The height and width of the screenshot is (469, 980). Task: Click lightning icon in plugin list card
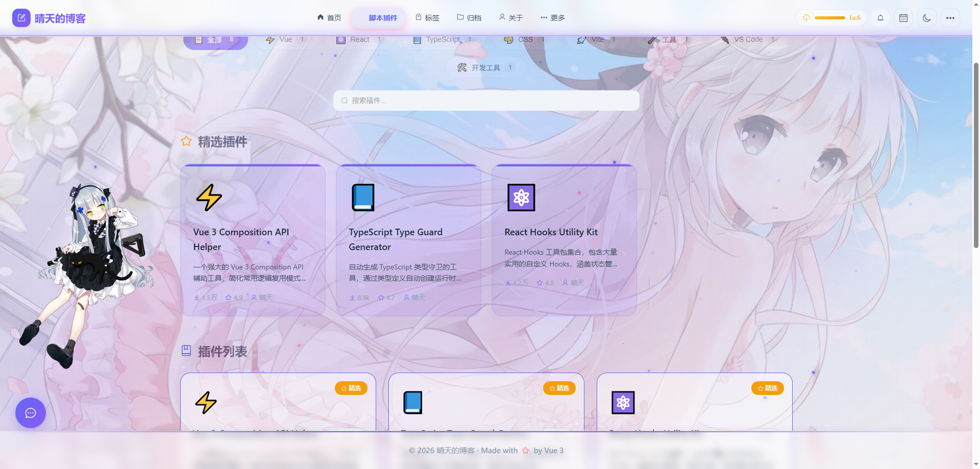coord(206,403)
